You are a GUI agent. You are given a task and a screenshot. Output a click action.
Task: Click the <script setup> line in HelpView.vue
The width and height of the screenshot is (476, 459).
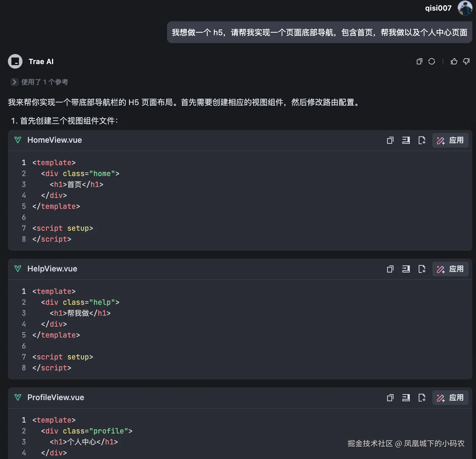tap(63, 357)
